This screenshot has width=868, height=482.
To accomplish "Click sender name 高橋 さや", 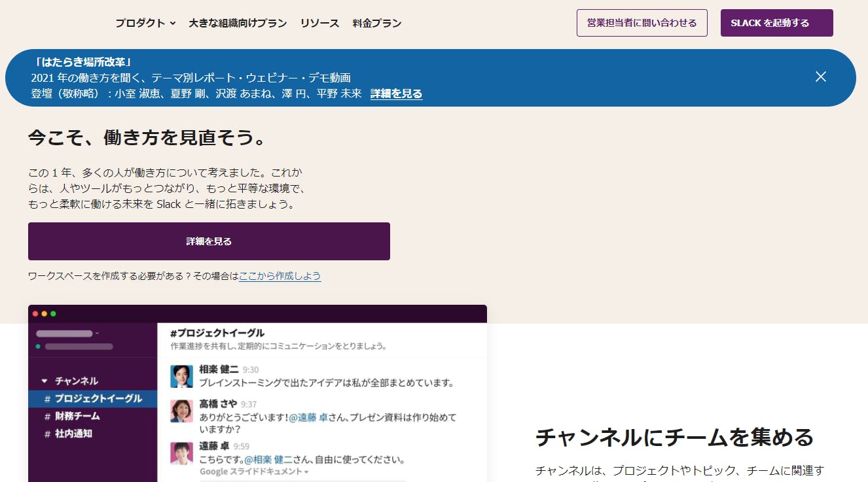I will click(x=218, y=404).
